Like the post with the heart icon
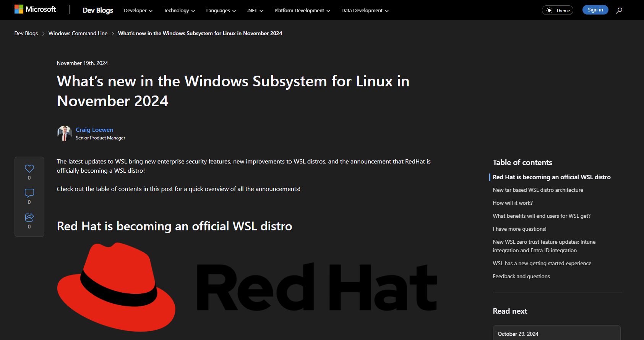 (x=29, y=168)
